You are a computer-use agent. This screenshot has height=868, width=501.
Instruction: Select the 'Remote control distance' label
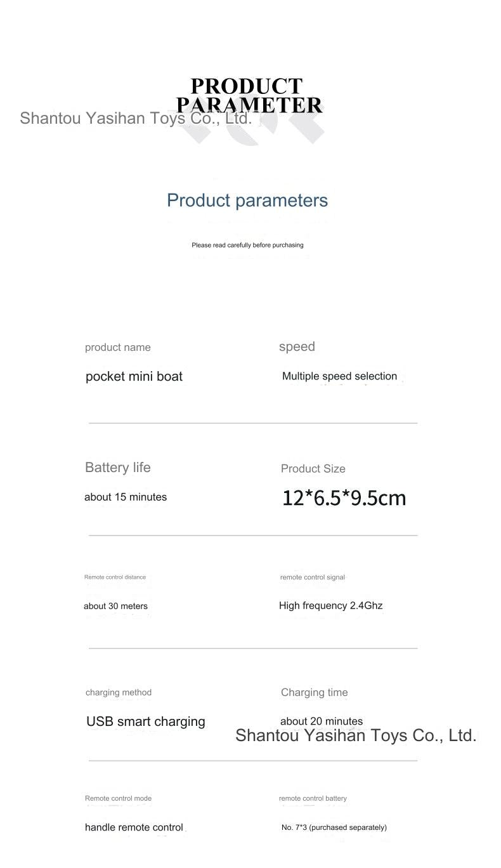[115, 577]
